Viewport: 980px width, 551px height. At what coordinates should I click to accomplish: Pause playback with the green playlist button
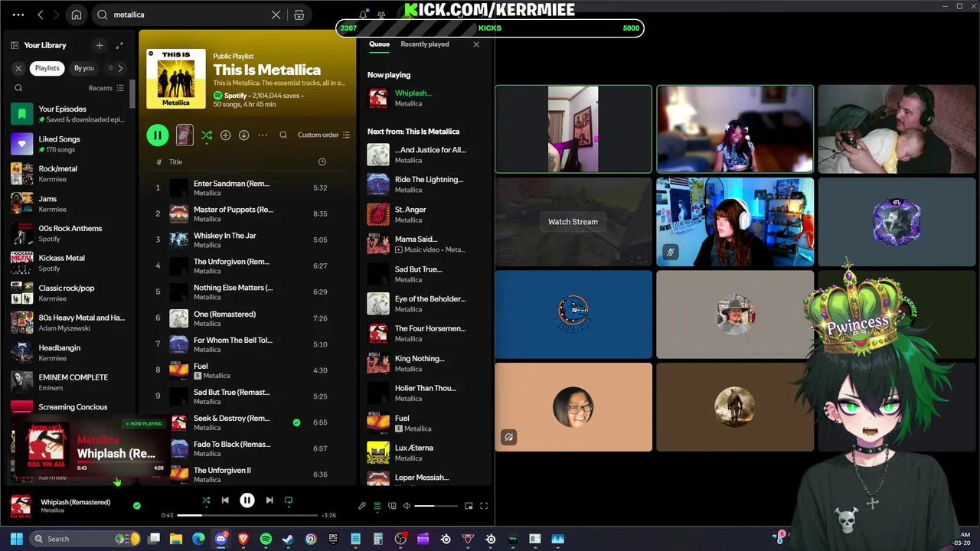158,135
